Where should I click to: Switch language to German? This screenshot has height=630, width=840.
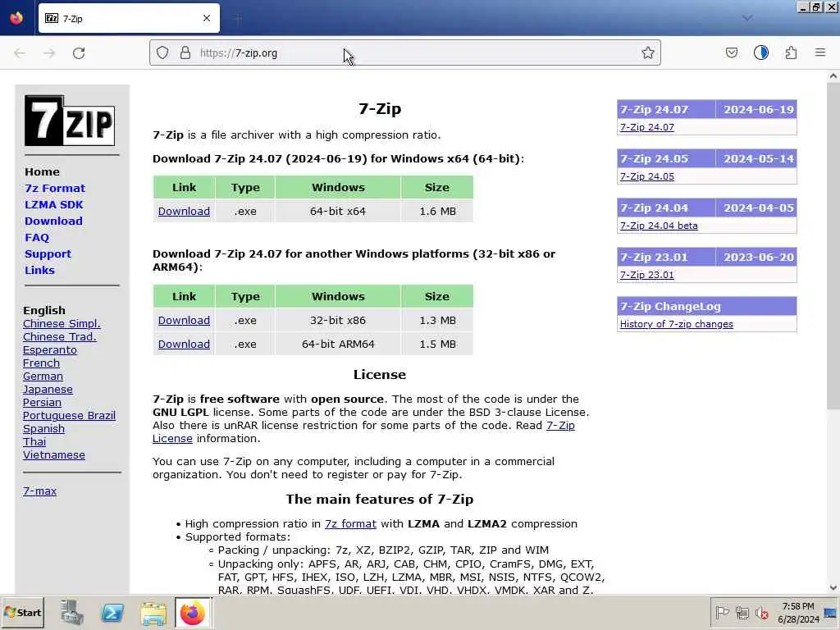tap(43, 376)
